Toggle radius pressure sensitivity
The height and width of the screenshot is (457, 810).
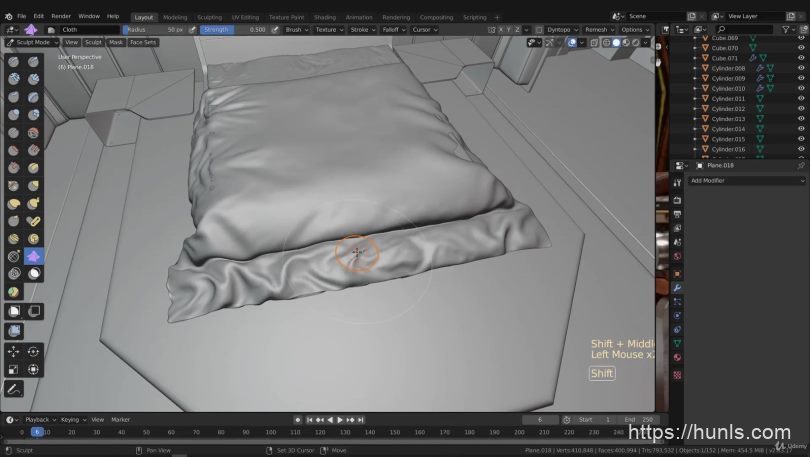click(x=192, y=30)
